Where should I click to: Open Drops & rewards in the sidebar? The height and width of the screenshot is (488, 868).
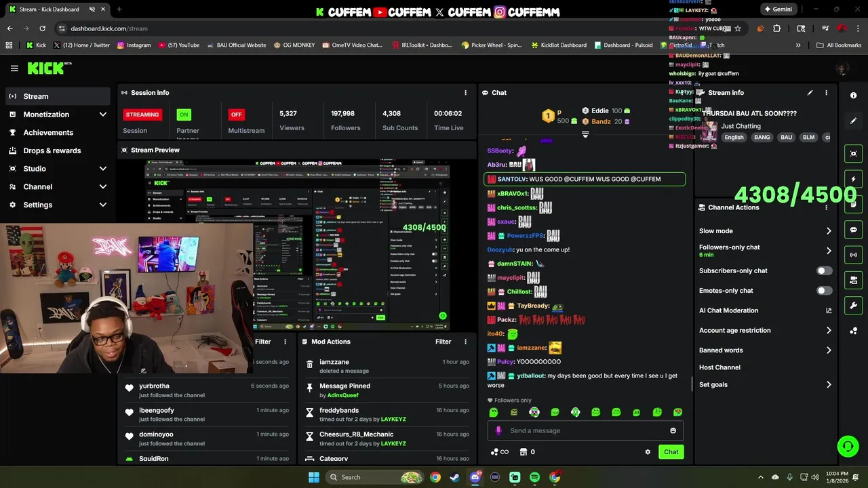pyautogui.click(x=58, y=150)
